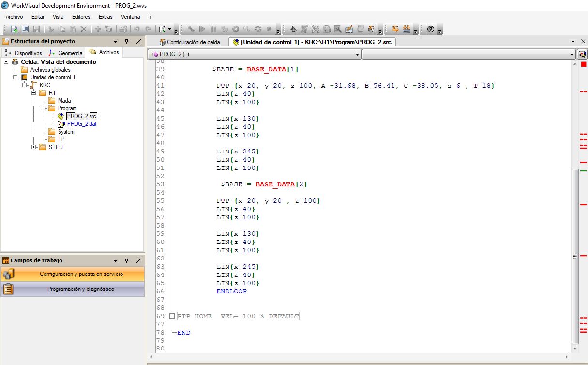Click the magnifier icon in debug toolbar

click(x=247, y=30)
